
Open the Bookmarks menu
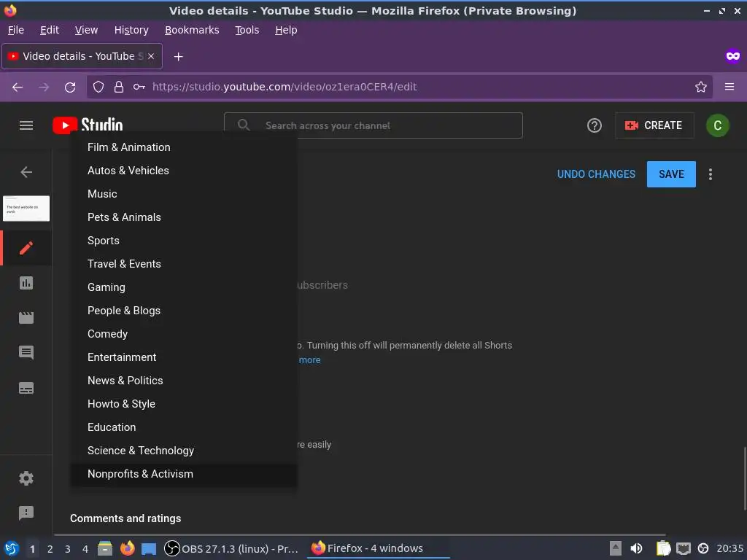(x=192, y=30)
